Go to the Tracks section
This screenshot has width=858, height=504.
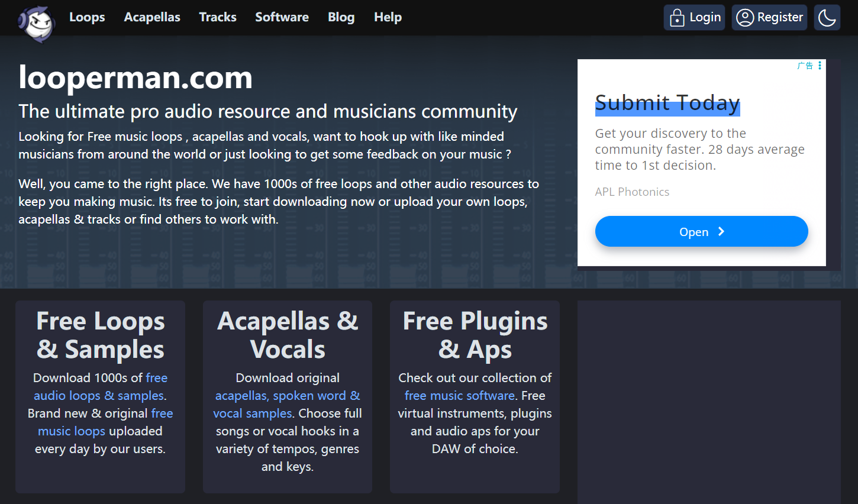218,17
